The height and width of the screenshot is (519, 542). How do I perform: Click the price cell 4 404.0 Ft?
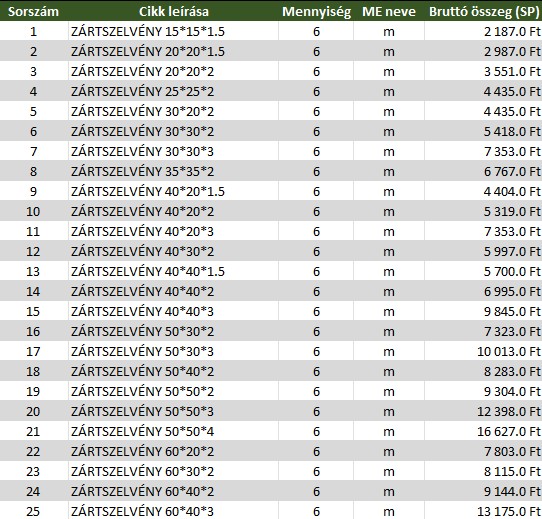483,192
